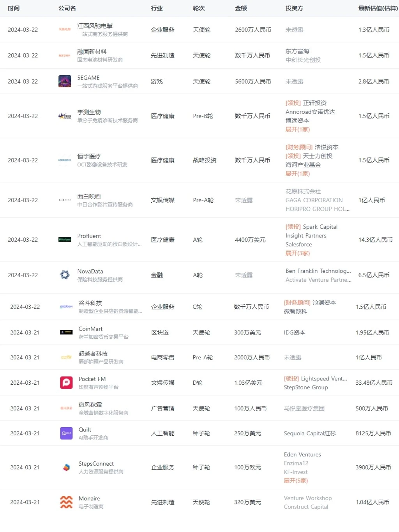
Task: Open the Pocket FM red logo
Action: [x=66, y=383]
